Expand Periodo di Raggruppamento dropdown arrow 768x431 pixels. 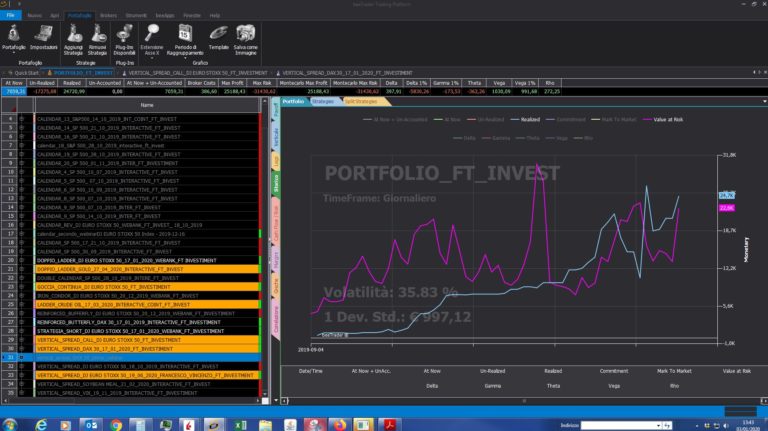(185, 58)
